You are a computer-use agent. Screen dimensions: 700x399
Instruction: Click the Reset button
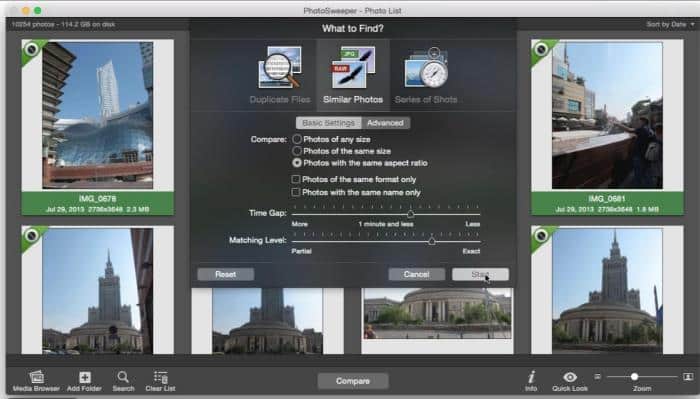point(226,274)
